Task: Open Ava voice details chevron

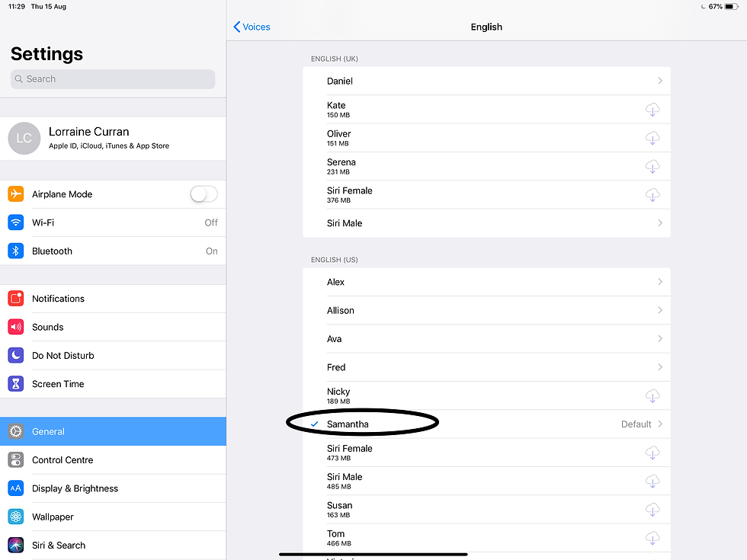Action: click(660, 338)
